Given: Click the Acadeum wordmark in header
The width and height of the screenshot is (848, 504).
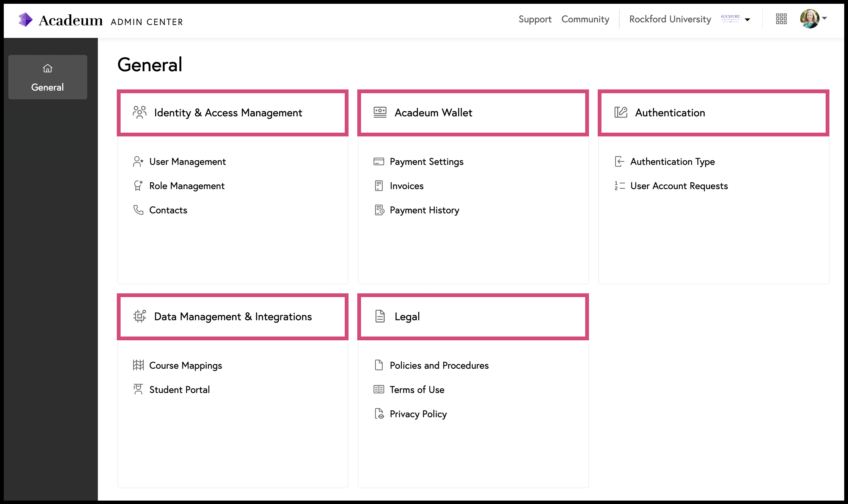Looking at the screenshot, I should point(71,20).
